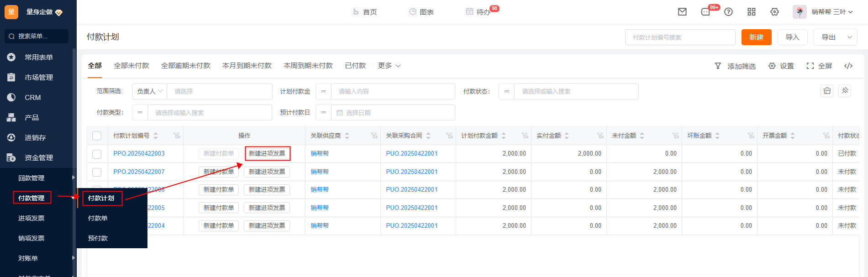Viewport: 868px width, 277px height.
Task: Switch to the 已付款 tab
Action: pos(356,66)
